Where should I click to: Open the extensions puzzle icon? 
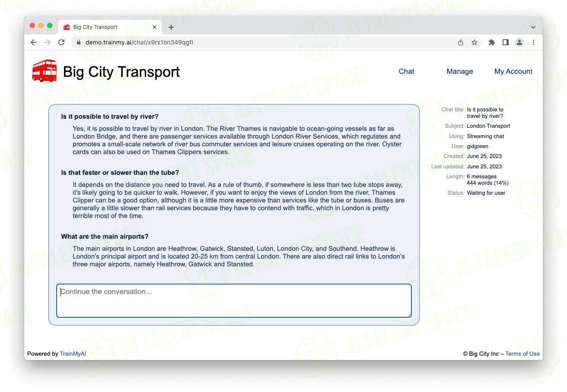point(492,42)
